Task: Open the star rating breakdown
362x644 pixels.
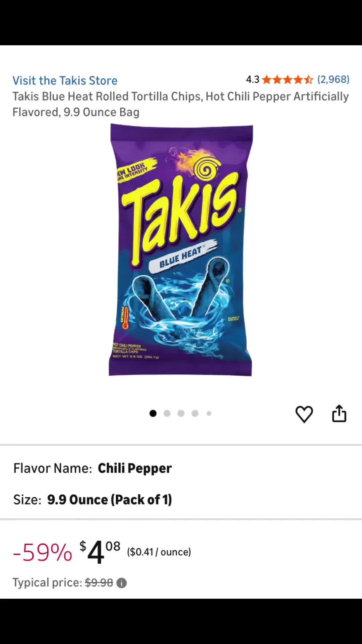Action: click(x=287, y=79)
